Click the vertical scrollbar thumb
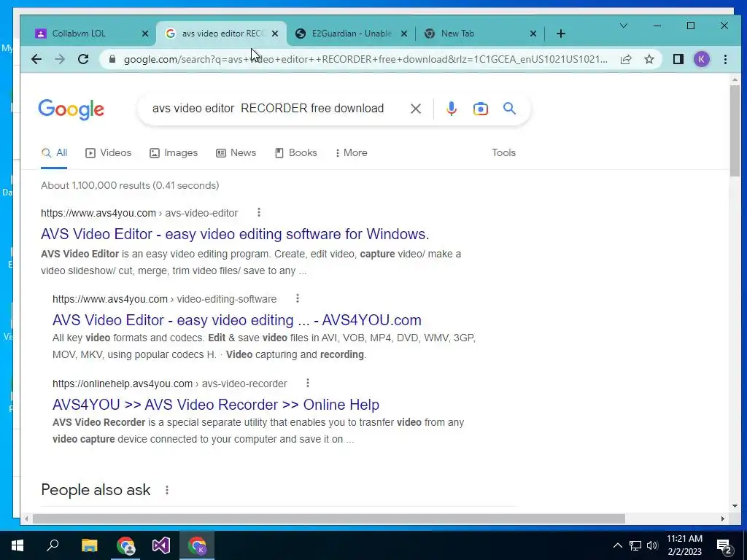Image resolution: width=747 pixels, height=560 pixels. 735,131
